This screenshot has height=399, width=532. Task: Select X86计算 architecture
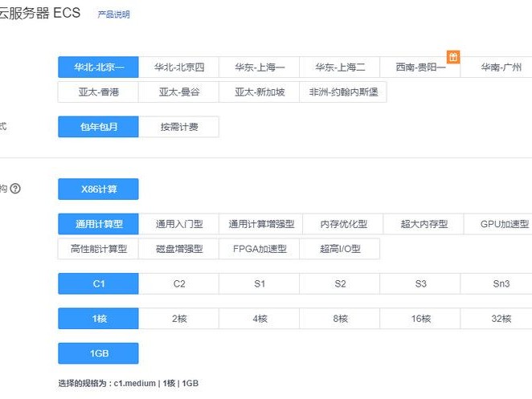(98, 189)
